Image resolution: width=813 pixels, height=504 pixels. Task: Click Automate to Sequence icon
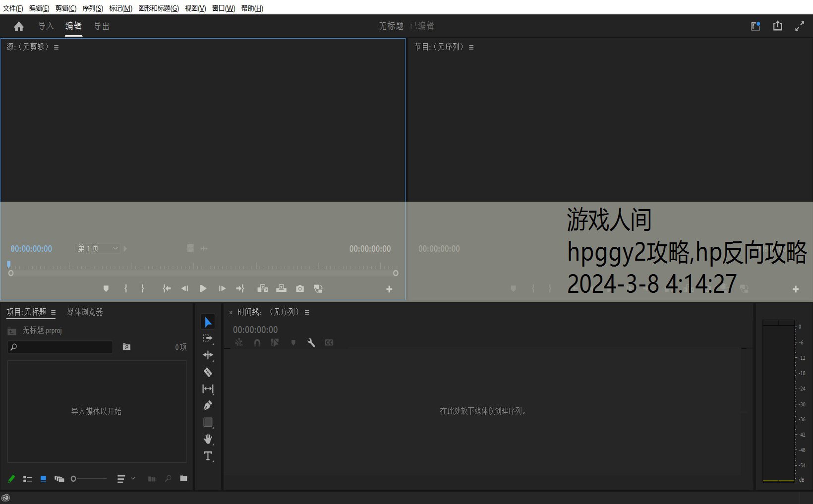pyautogui.click(x=152, y=479)
